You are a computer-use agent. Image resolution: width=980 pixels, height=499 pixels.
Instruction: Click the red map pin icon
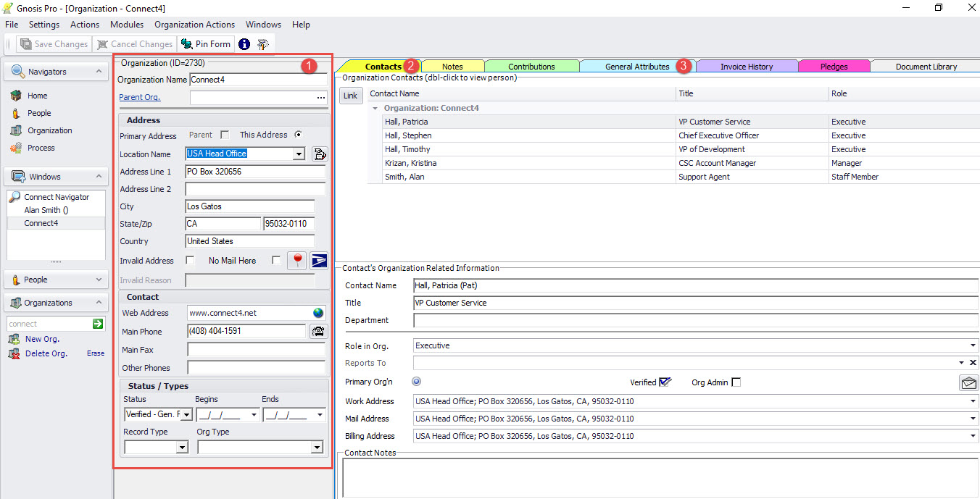pos(296,261)
